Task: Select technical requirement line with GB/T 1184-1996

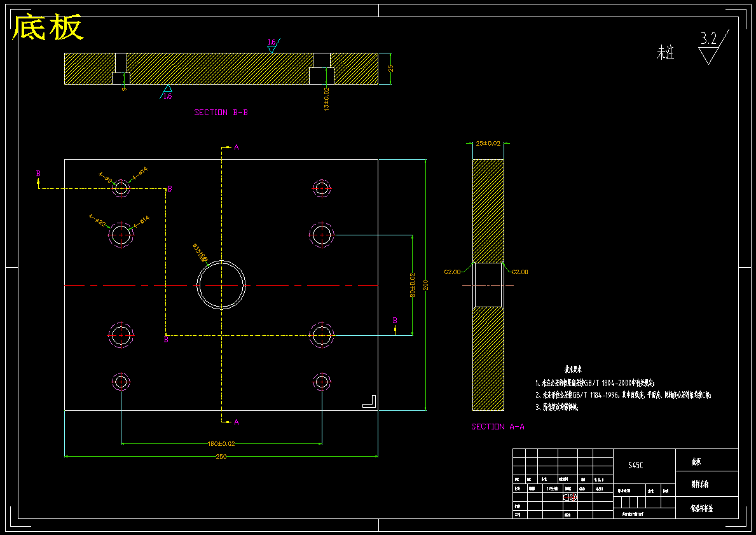Action: (623, 395)
